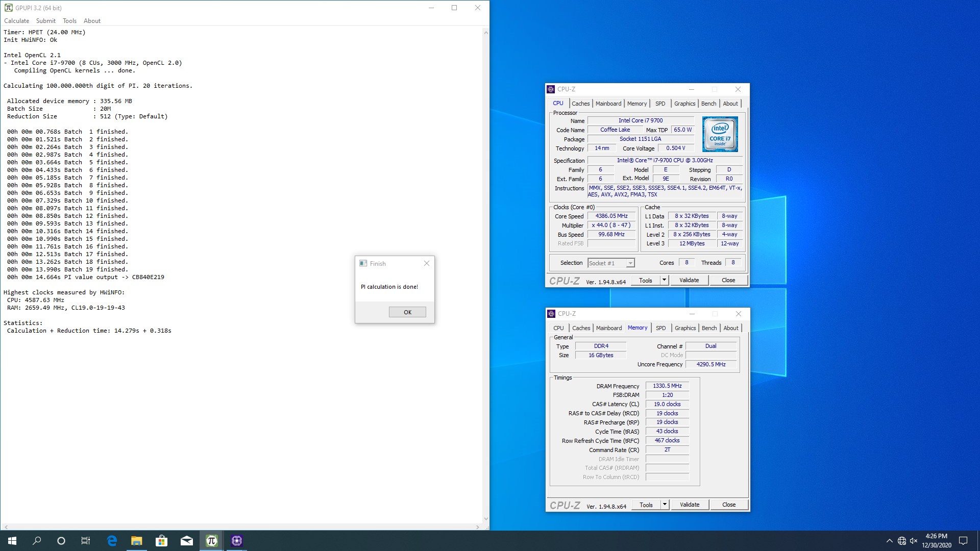The image size is (980, 551).
Task: Switch to Mainboard tab in top CPU-Z window
Action: pos(608,104)
